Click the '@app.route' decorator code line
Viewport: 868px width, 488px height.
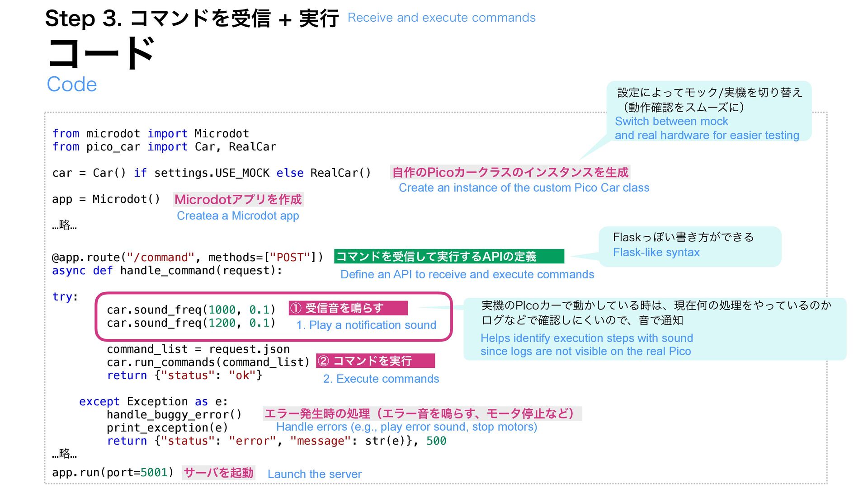click(x=188, y=258)
